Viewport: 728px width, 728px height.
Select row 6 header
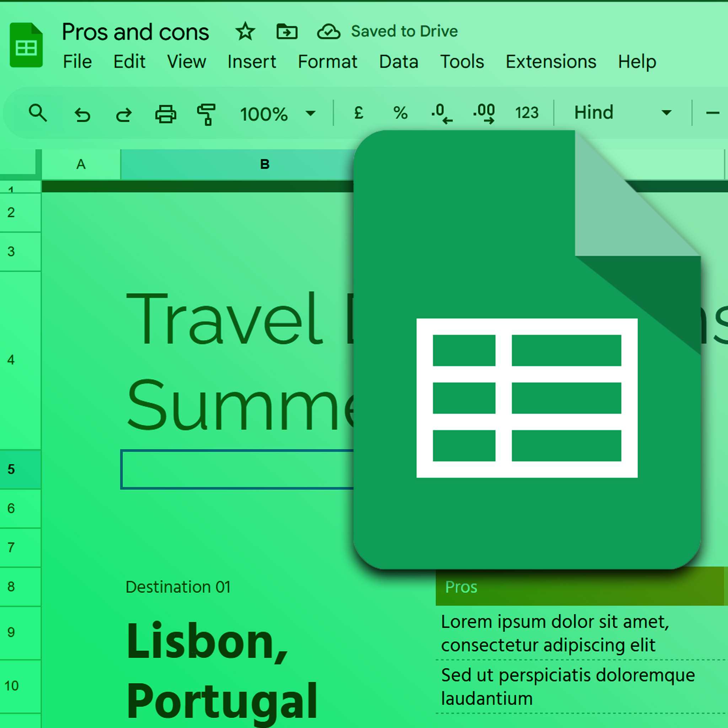[x=20, y=508]
